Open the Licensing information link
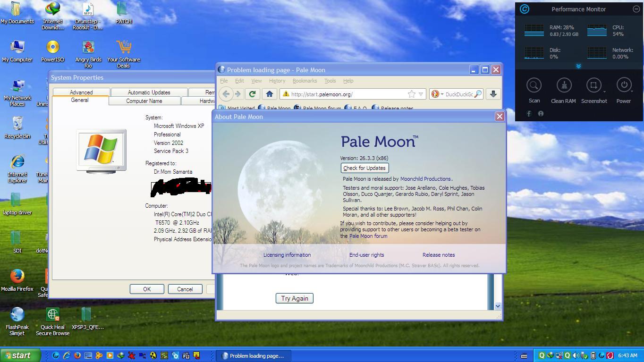644x362 pixels. [287, 255]
